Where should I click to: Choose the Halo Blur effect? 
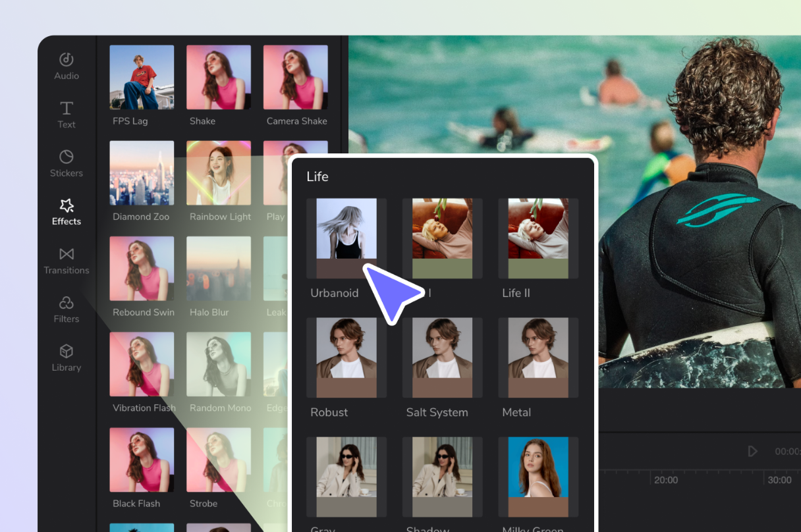[x=219, y=269]
